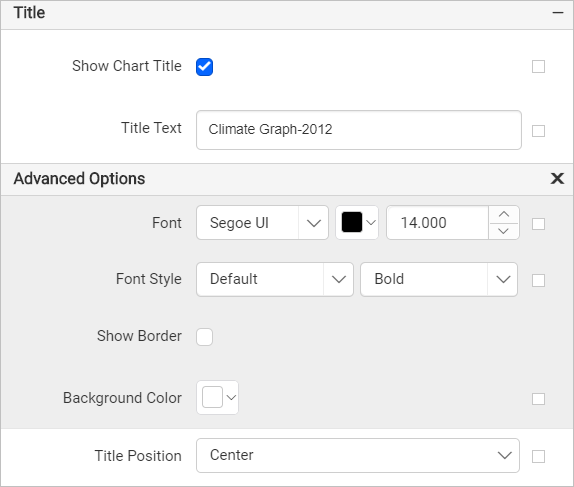Open the Bold font weight dropdown
Screen dimensions: 574x487
439,279
